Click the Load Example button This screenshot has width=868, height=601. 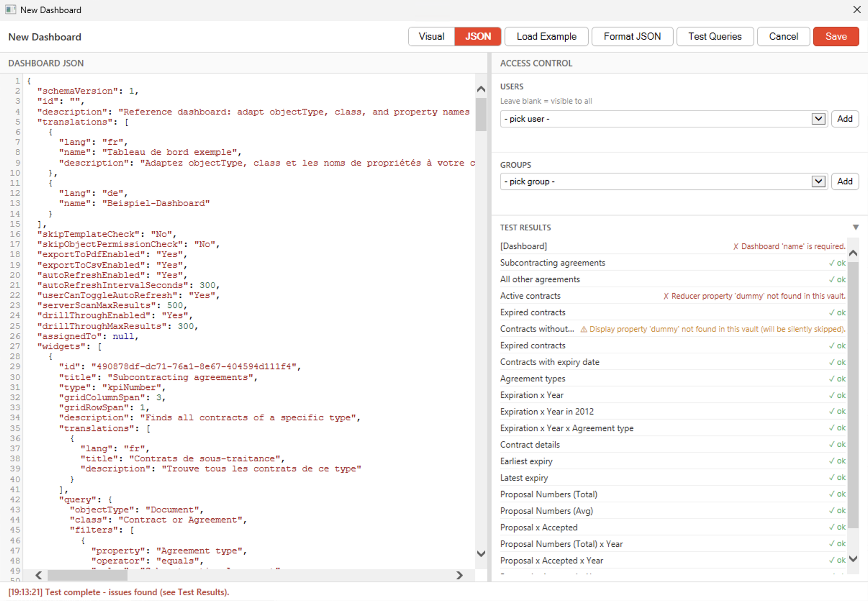[x=546, y=36]
